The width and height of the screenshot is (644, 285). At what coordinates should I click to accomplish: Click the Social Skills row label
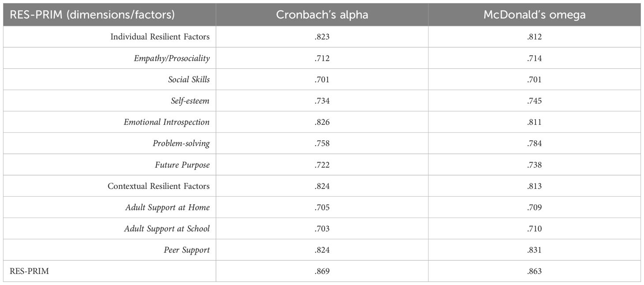(x=189, y=79)
